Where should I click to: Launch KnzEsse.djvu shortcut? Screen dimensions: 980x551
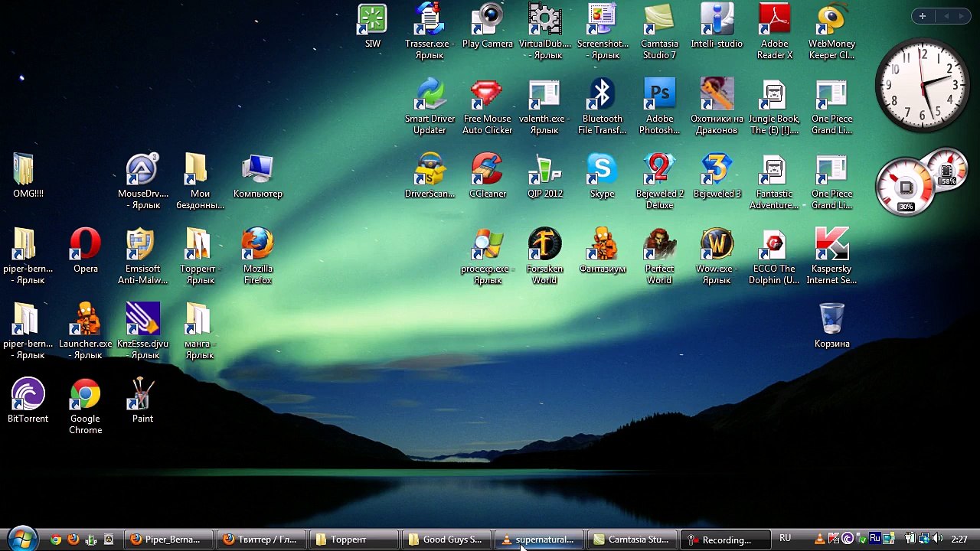click(x=142, y=331)
